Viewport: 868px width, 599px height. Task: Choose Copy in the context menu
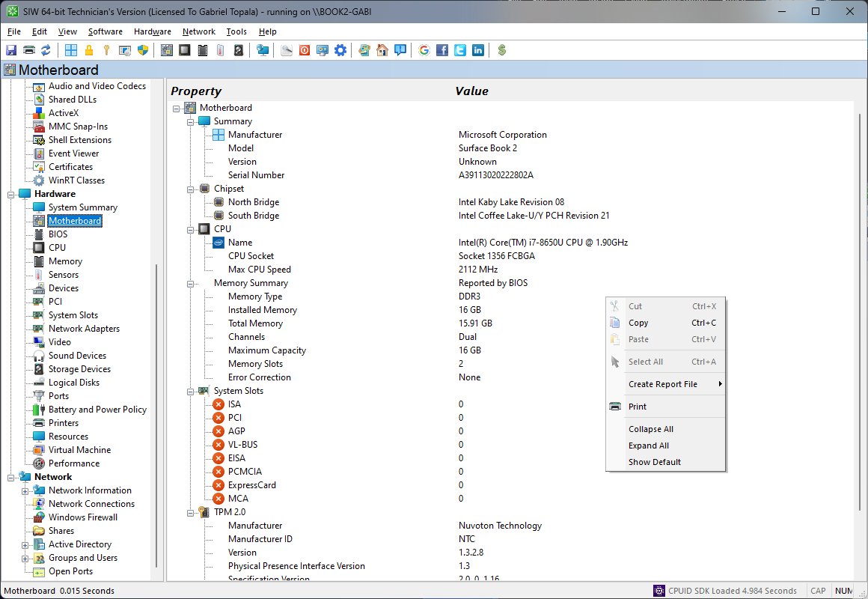click(x=664, y=323)
